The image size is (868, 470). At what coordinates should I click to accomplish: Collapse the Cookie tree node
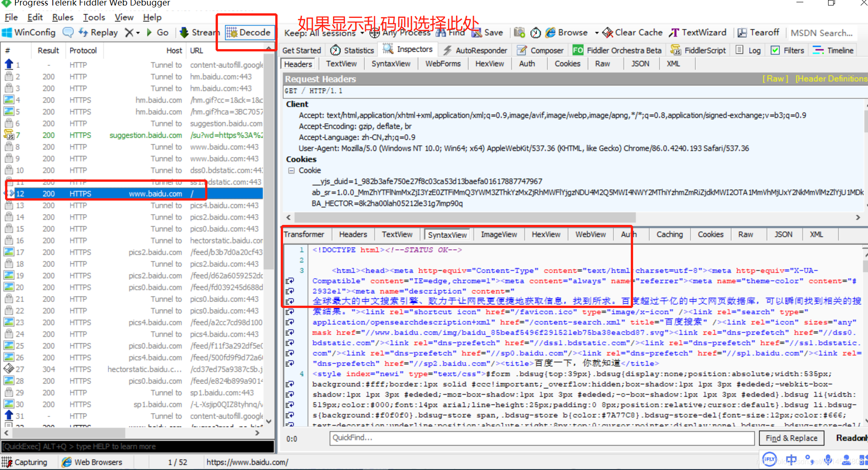291,170
